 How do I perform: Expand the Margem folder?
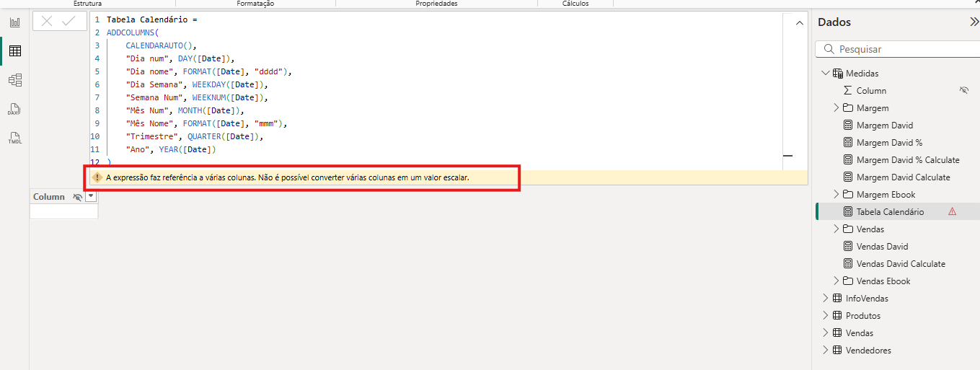point(836,108)
